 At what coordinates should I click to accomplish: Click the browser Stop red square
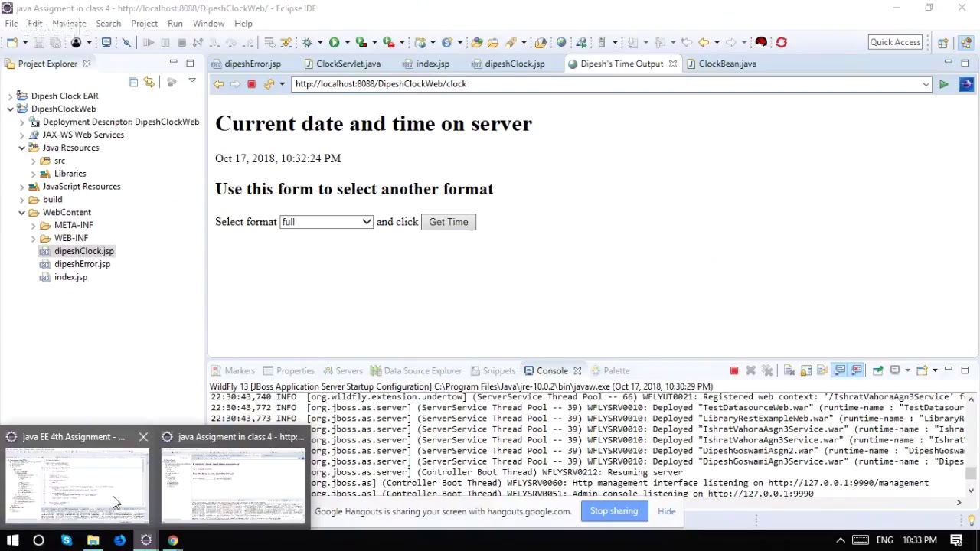coord(251,84)
